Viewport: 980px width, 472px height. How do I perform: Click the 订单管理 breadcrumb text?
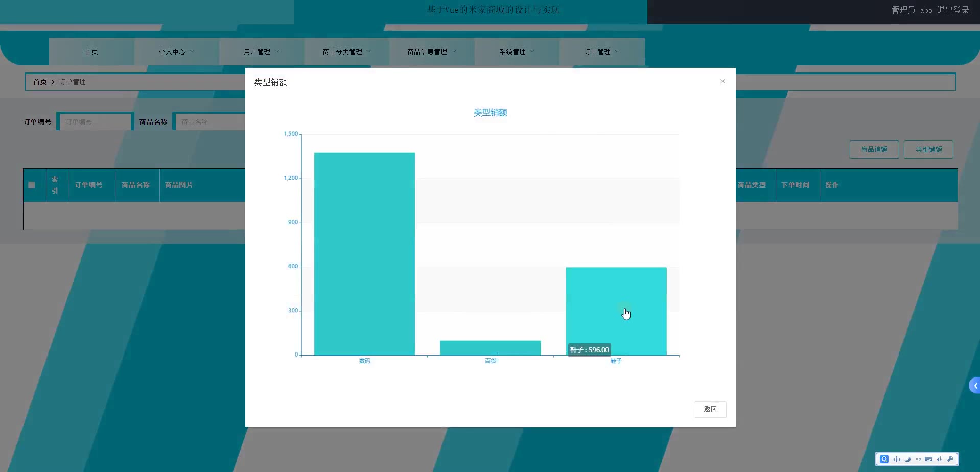coord(73,82)
